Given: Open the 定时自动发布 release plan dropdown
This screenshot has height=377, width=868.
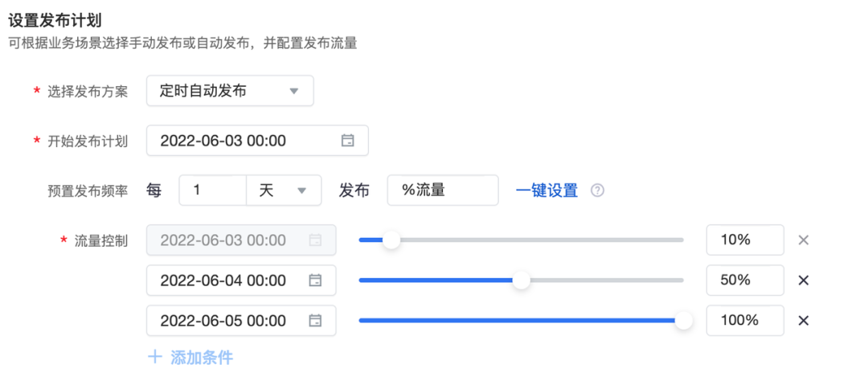Looking at the screenshot, I should click(x=230, y=91).
